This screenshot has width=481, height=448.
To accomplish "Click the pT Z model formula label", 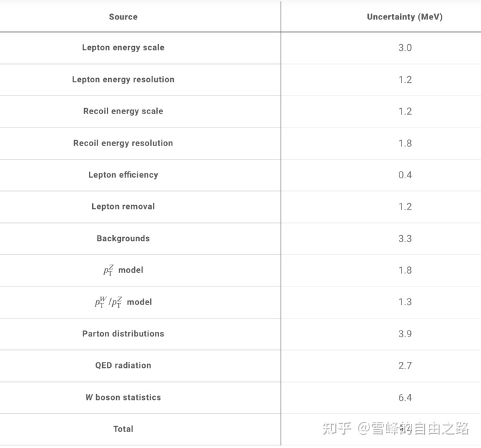I will pyautogui.click(x=123, y=270).
